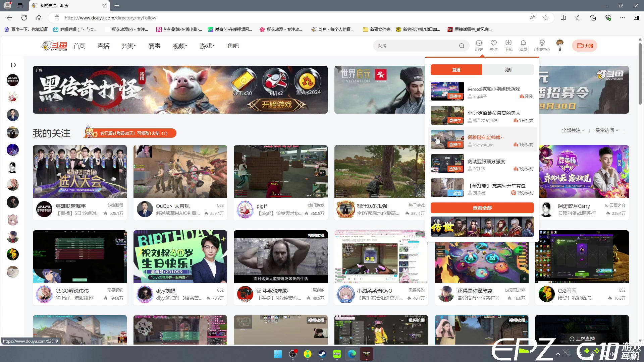Open Windows Start button

[278, 354]
